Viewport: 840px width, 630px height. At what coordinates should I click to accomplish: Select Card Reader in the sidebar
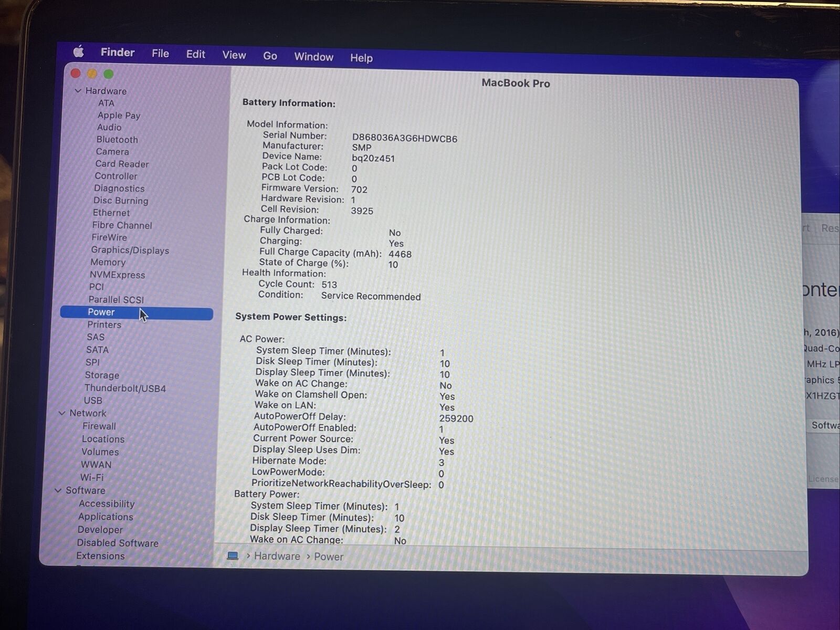coord(122,164)
